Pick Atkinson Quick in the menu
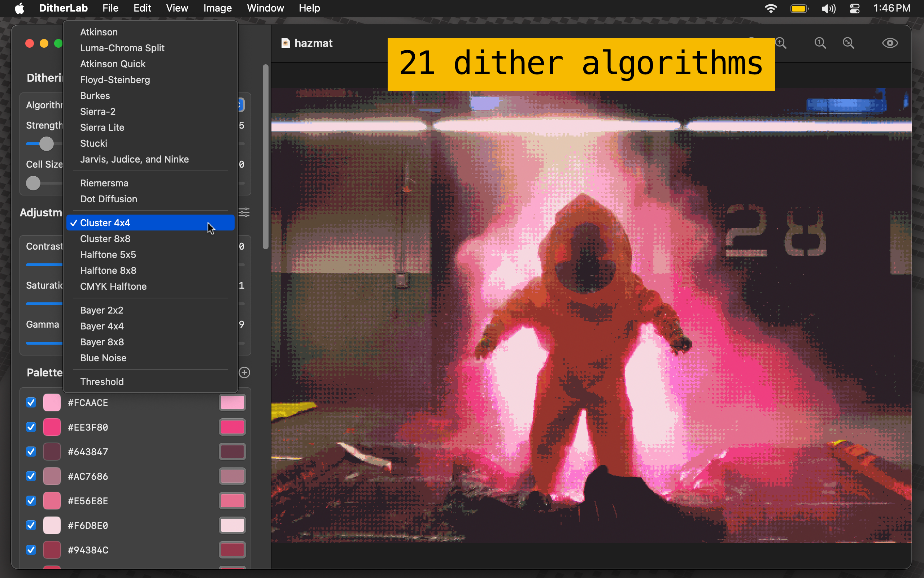 click(151, 64)
